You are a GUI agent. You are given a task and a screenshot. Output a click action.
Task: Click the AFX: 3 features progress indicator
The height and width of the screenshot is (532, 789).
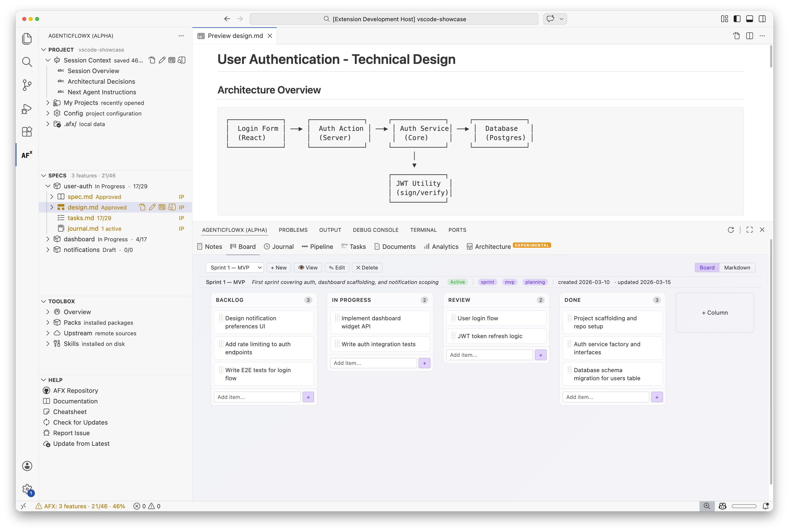[80, 506]
